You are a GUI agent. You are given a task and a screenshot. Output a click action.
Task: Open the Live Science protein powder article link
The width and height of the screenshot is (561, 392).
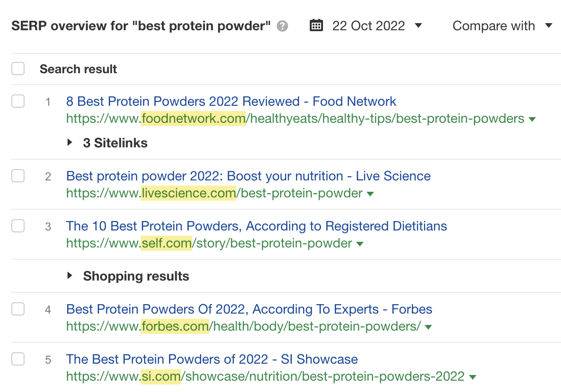(248, 176)
